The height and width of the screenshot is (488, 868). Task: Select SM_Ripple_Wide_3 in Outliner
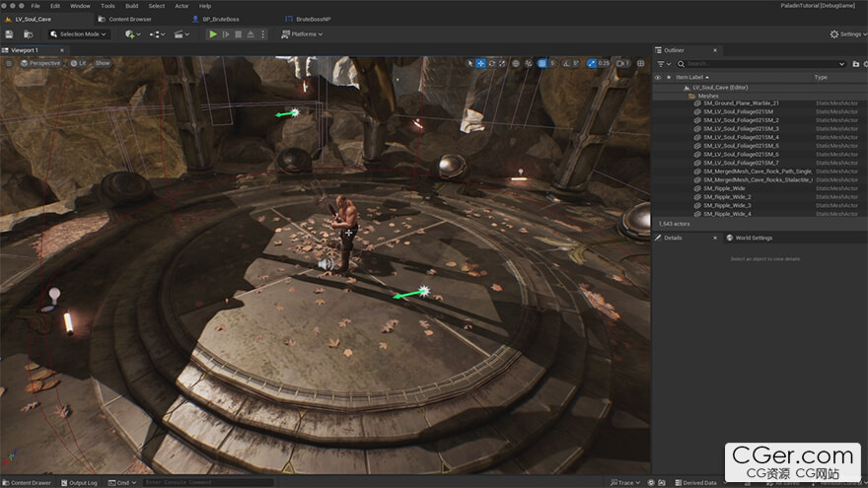727,205
